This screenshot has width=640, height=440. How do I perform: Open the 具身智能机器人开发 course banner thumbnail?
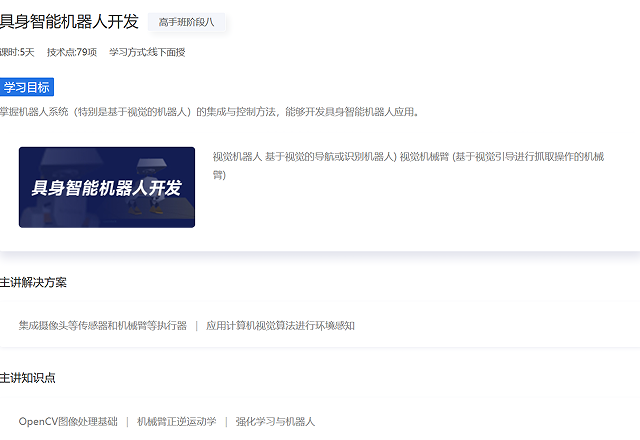[107, 187]
